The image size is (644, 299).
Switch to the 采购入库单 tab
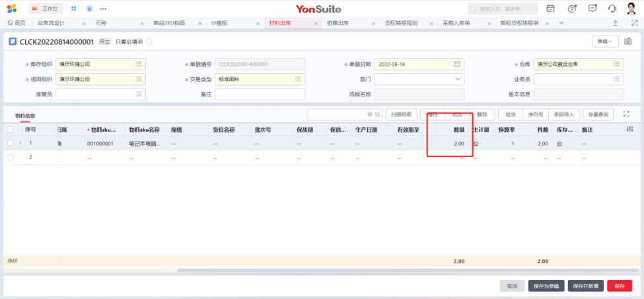click(x=456, y=23)
